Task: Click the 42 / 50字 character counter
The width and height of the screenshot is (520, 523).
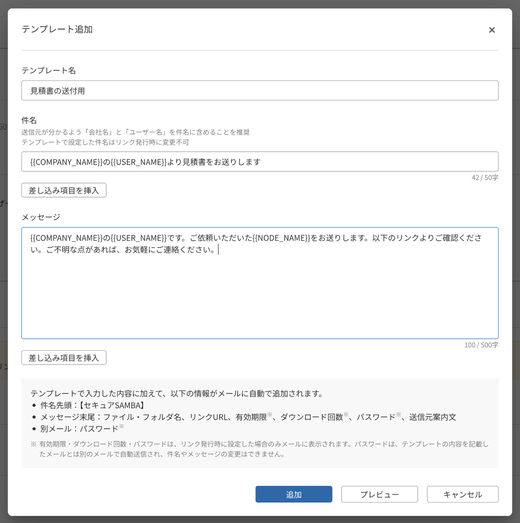Action: (x=485, y=178)
